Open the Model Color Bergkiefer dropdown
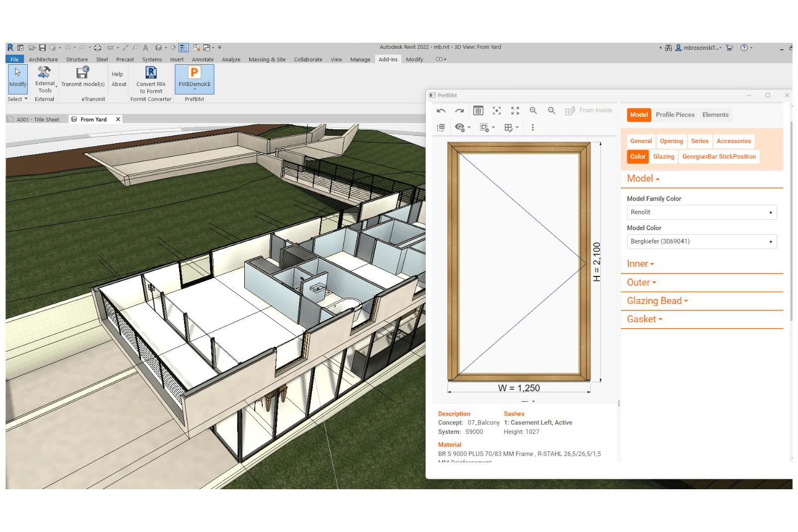This screenshot has height=532, width=798. [701, 242]
